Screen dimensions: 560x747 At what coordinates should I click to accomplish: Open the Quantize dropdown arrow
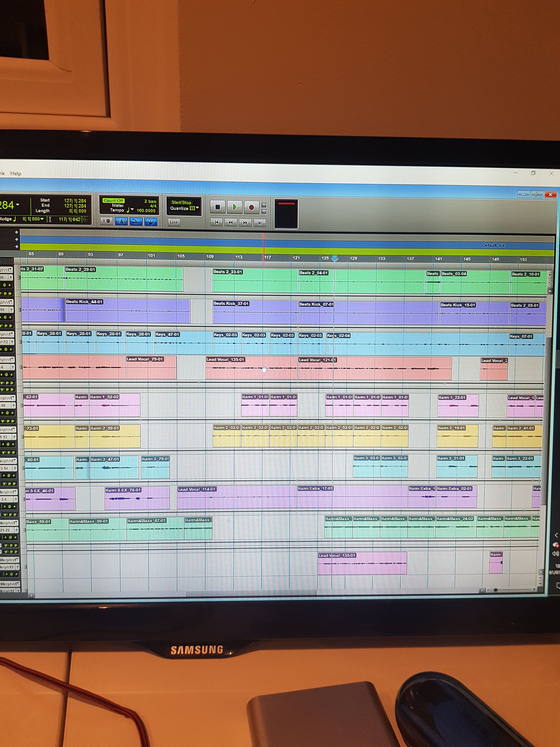pyautogui.click(x=197, y=208)
